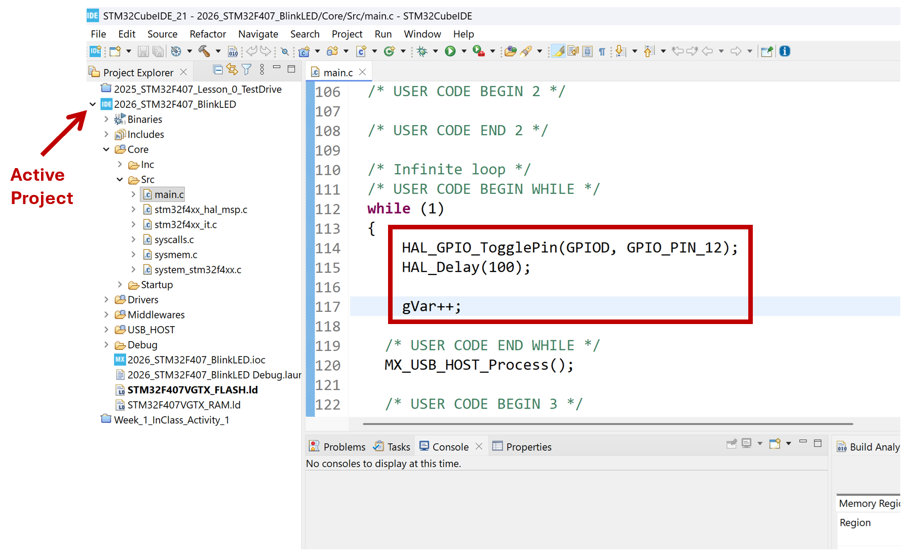
Task: Expand the Inc folder
Action: coord(120,165)
